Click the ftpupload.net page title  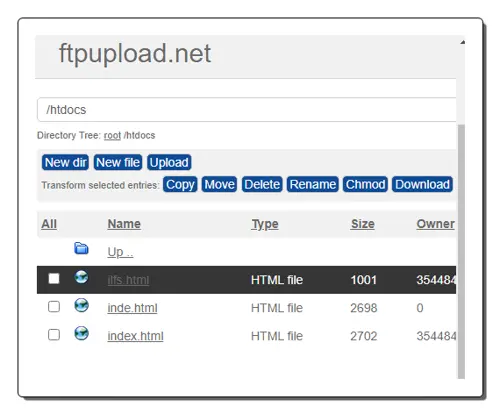pos(135,54)
